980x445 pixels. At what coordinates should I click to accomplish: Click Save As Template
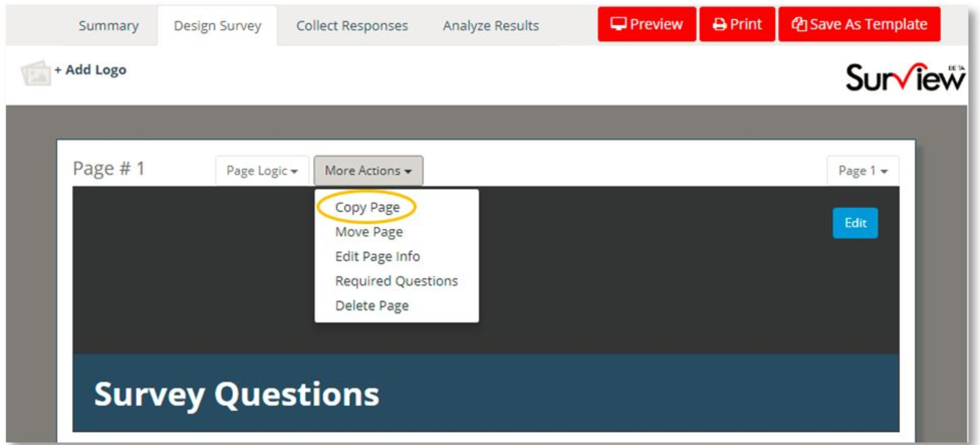coord(859,24)
